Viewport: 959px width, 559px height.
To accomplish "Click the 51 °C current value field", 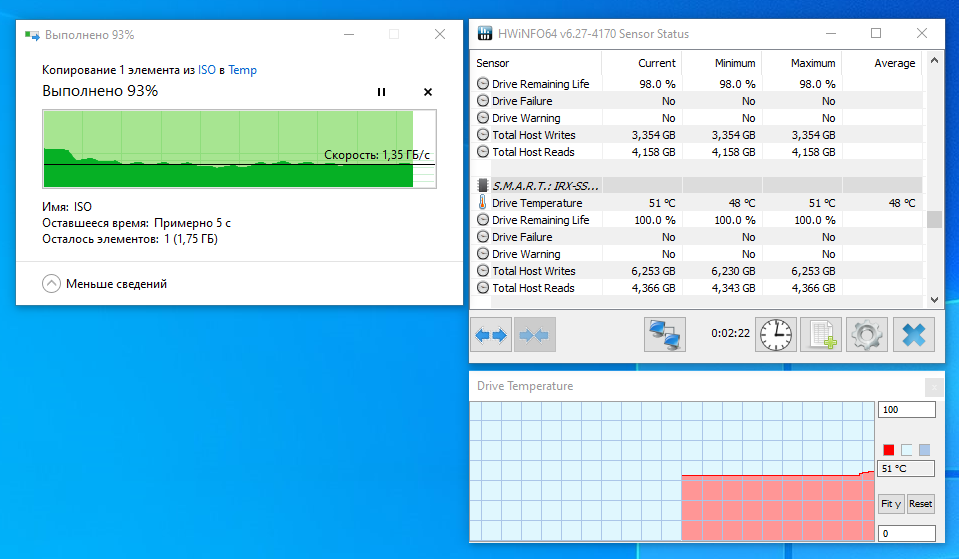I will pos(907,468).
